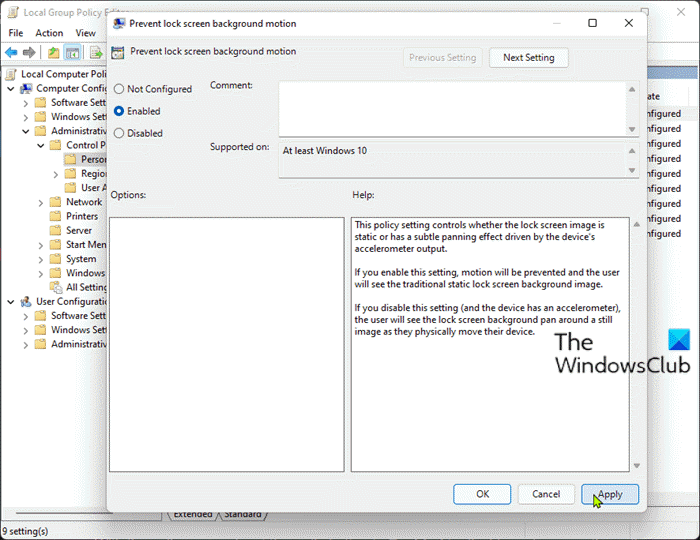The image size is (700, 540).
Task: Open the Action menu
Action: 49,33
